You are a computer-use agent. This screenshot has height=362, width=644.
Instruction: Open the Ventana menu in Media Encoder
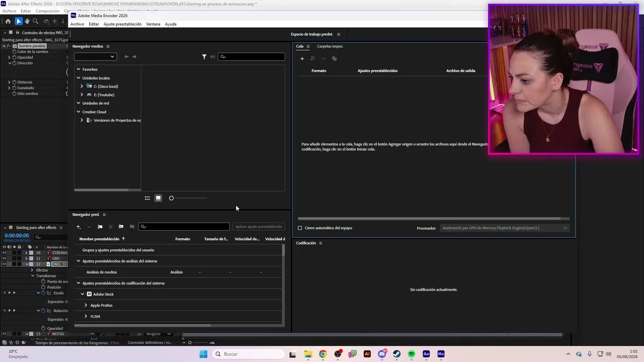tap(153, 24)
